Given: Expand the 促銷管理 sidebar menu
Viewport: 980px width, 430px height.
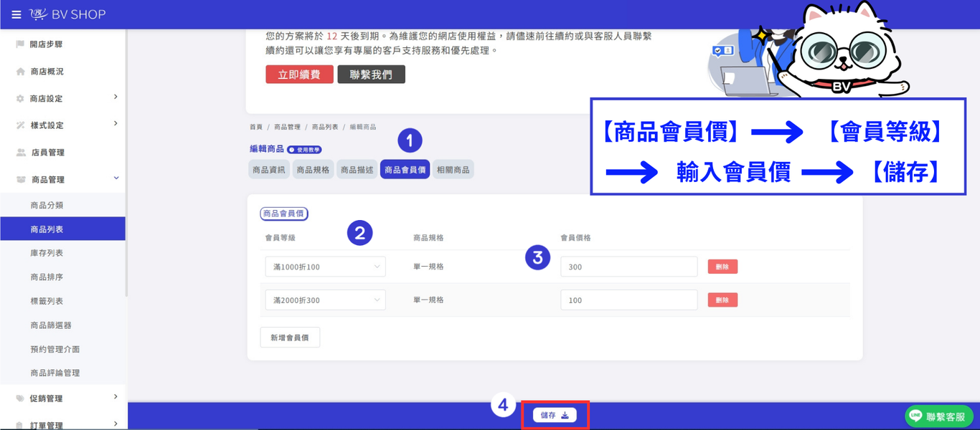Looking at the screenshot, I should (x=116, y=397).
